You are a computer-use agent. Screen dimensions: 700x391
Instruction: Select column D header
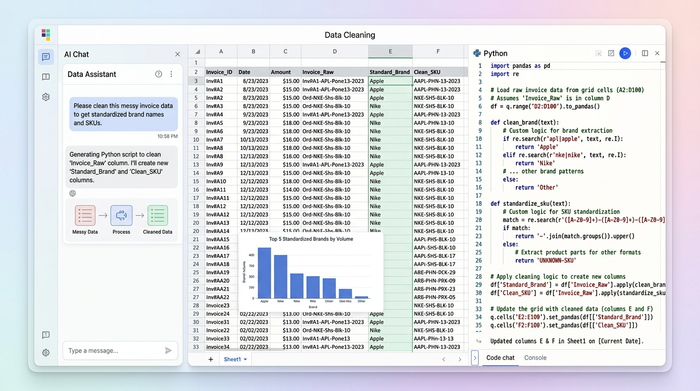[x=335, y=52]
